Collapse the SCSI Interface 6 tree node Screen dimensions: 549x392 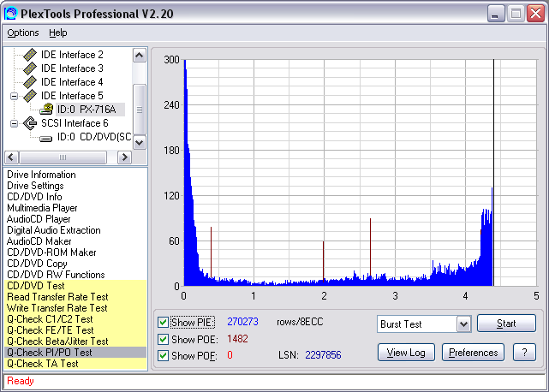(x=14, y=123)
